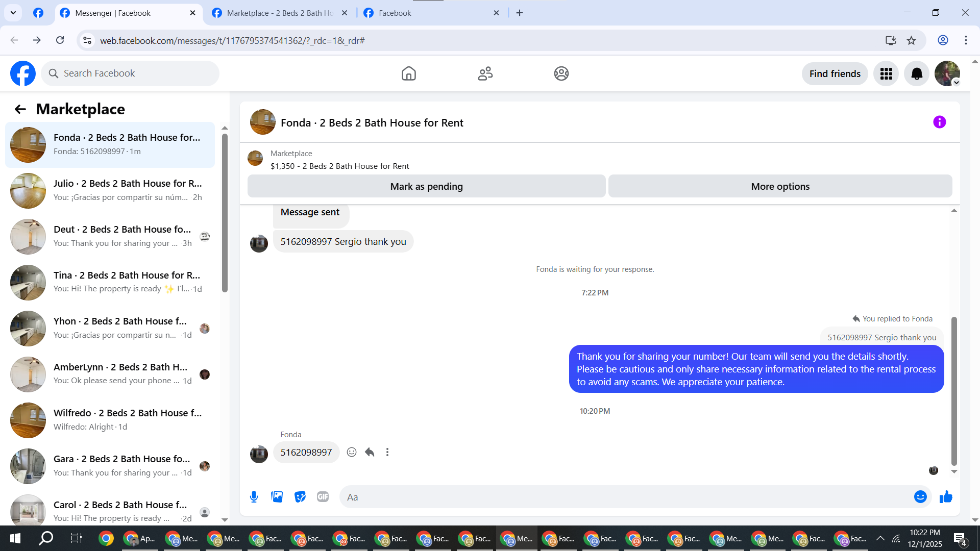The width and height of the screenshot is (980, 551).
Task: Reply to the 5162098997 message
Action: click(x=370, y=452)
